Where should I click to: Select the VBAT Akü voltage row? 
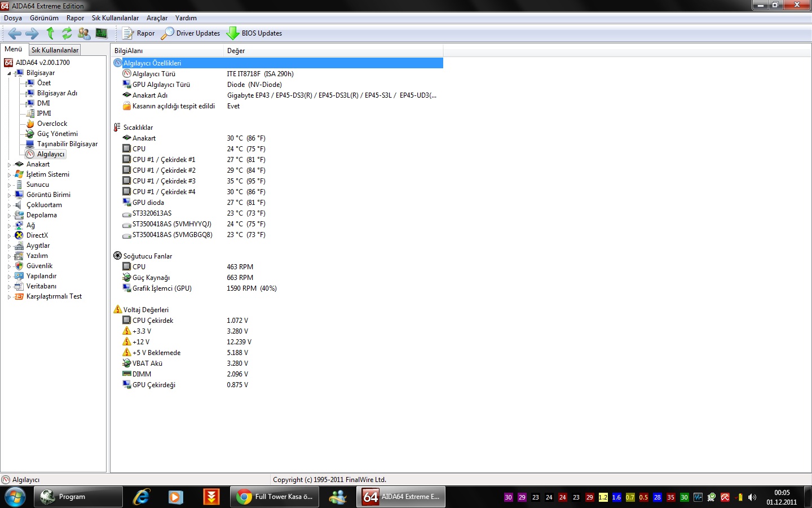(x=277, y=364)
